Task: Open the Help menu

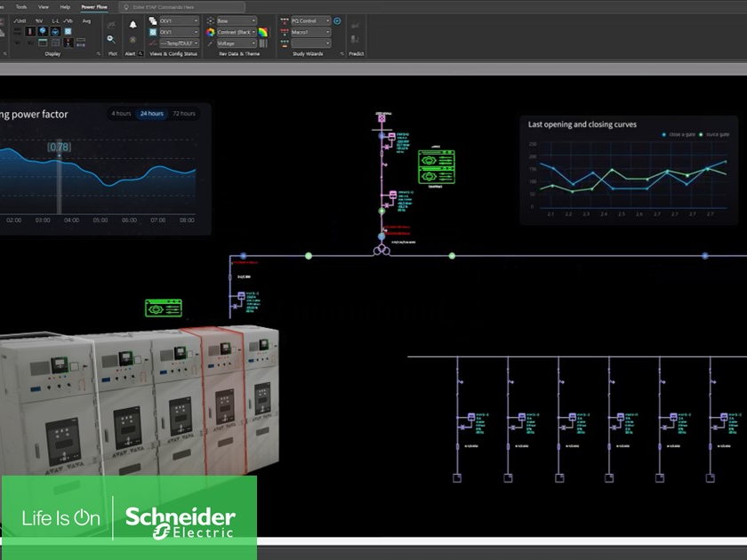Action: click(x=65, y=6)
